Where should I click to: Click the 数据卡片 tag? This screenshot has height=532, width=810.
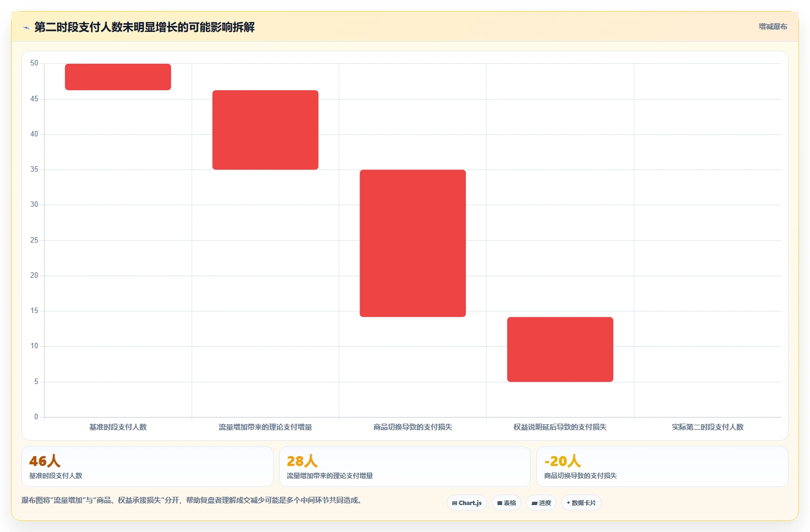tap(581, 503)
